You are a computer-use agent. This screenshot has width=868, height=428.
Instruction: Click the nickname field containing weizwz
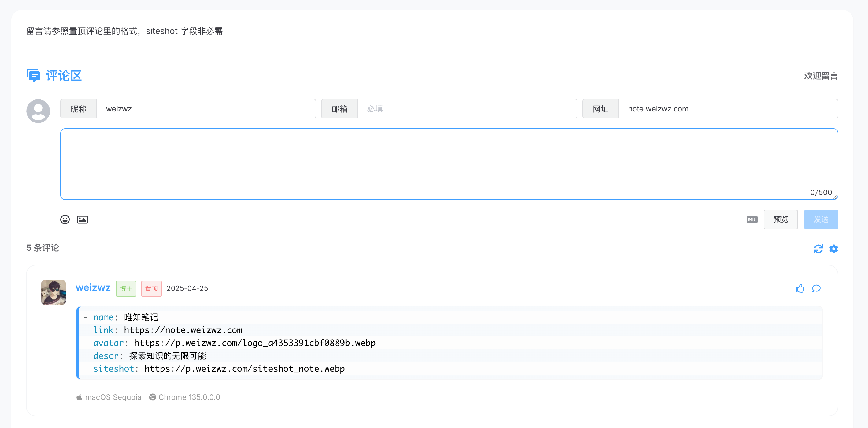[206, 109]
